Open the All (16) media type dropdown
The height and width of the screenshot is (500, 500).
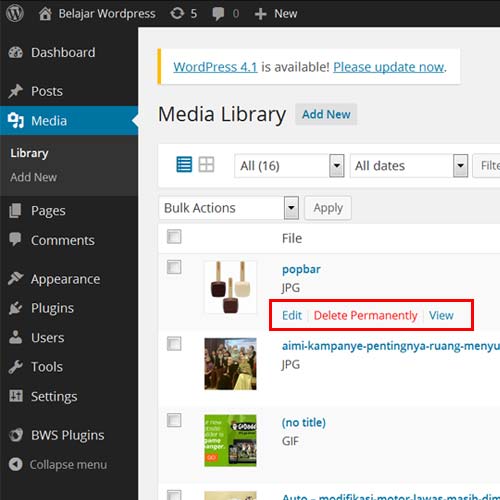[x=289, y=166]
